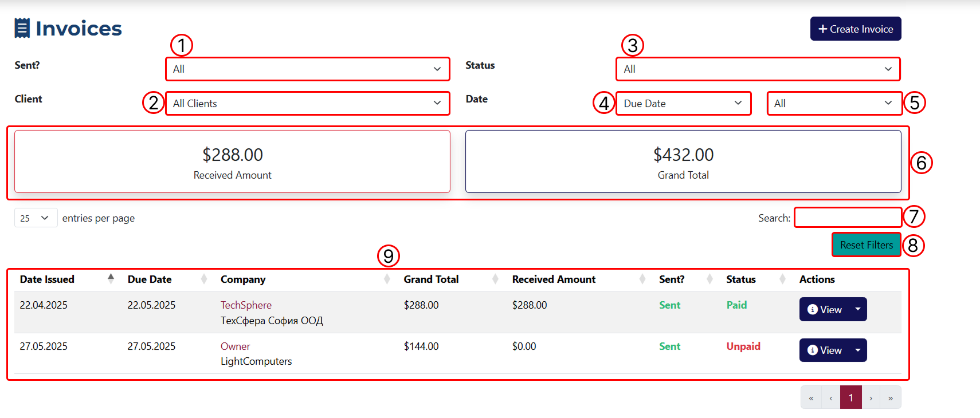Image resolution: width=980 pixels, height=418 pixels.
Task: Click the 22.04.2025 date issued cell
Action: 44,305
